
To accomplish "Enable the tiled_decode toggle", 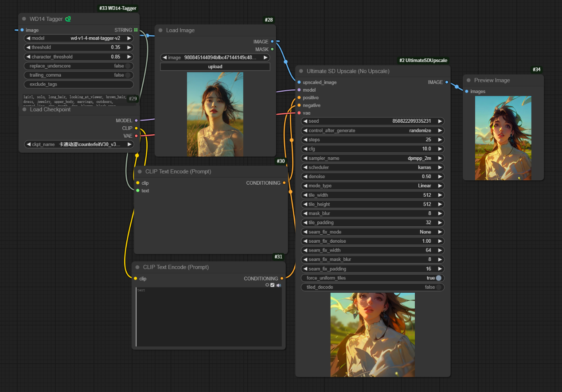I will point(438,287).
